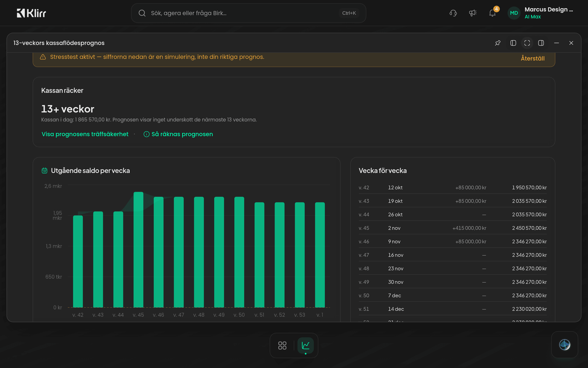The image size is (588, 368).
Task: Click the search magnifier icon
Action: pyautogui.click(x=142, y=13)
